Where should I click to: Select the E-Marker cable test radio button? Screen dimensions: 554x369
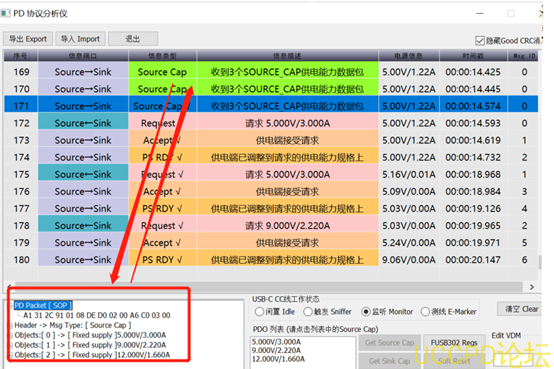pyautogui.click(x=425, y=312)
